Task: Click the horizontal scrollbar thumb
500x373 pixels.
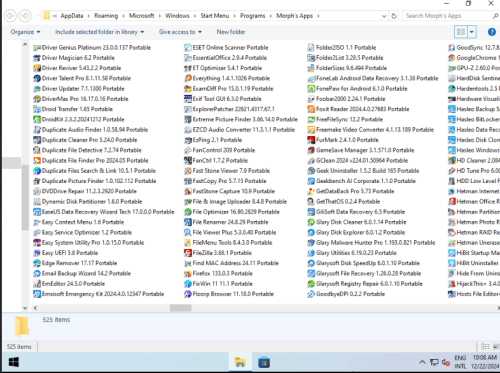Action: pyautogui.click(x=181, y=308)
